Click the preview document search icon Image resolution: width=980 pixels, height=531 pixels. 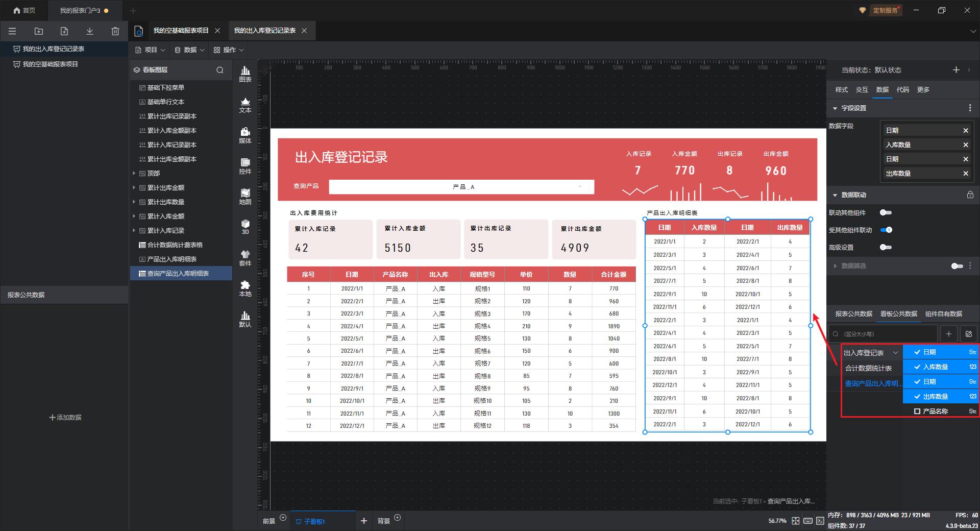coord(138,31)
